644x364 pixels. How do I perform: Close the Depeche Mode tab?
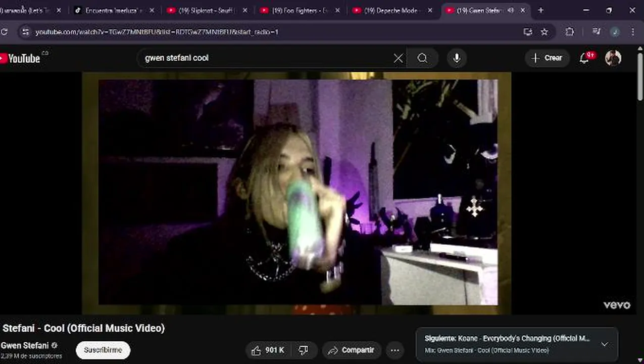[x=430, y=10]
